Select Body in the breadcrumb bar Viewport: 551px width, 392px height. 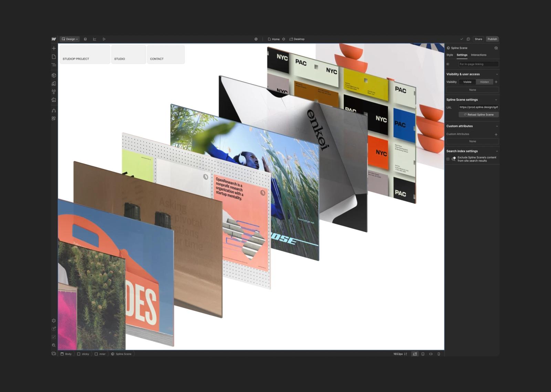click(66, 354)
